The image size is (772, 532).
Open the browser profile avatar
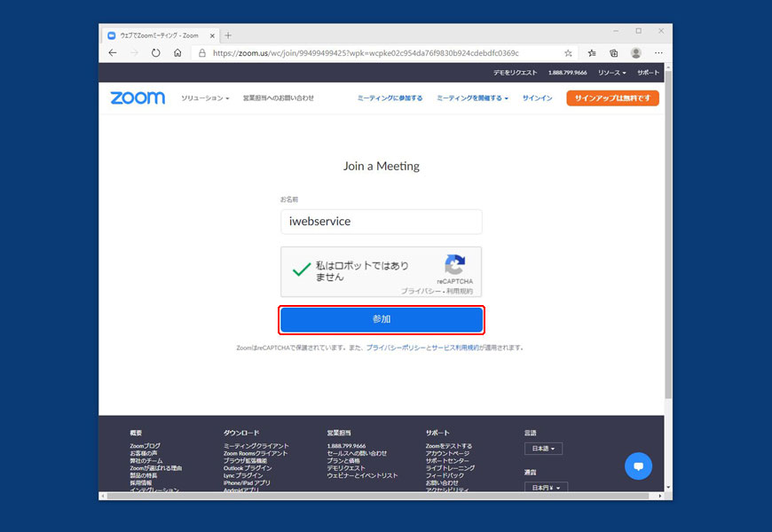(x=635, y=52)
